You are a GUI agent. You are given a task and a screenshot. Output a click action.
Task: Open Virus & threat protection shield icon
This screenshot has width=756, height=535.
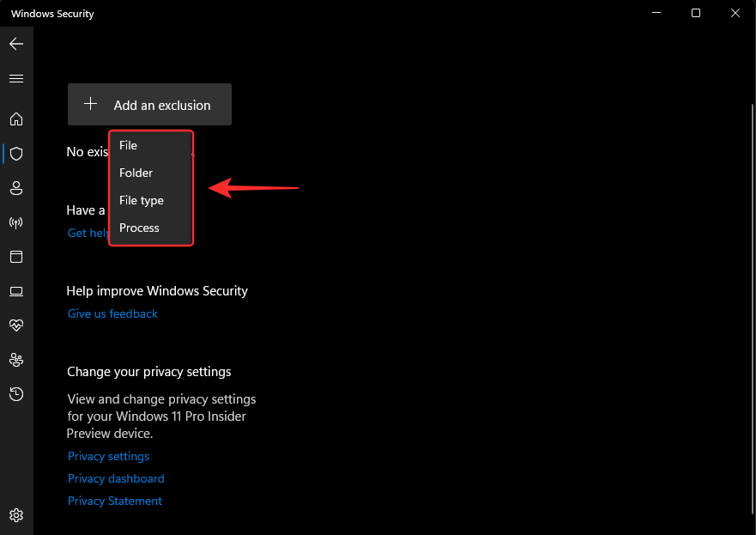[16, 154]
